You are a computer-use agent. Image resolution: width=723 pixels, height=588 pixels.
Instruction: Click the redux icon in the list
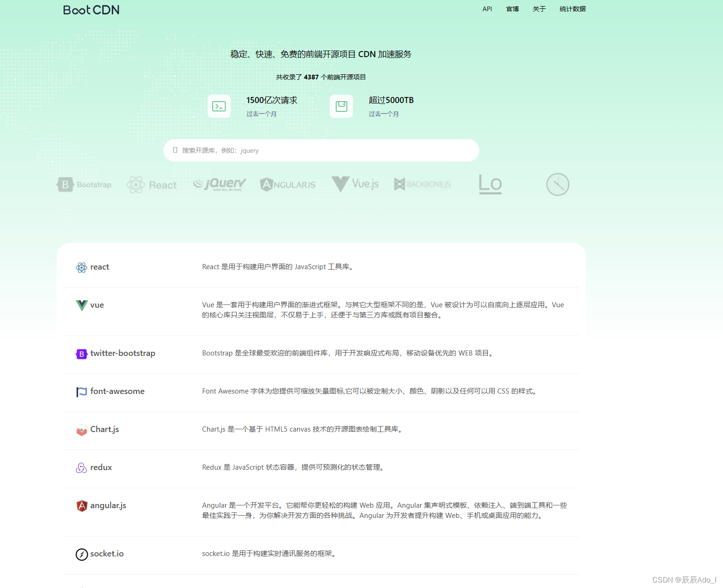click(x=81, y=468)
